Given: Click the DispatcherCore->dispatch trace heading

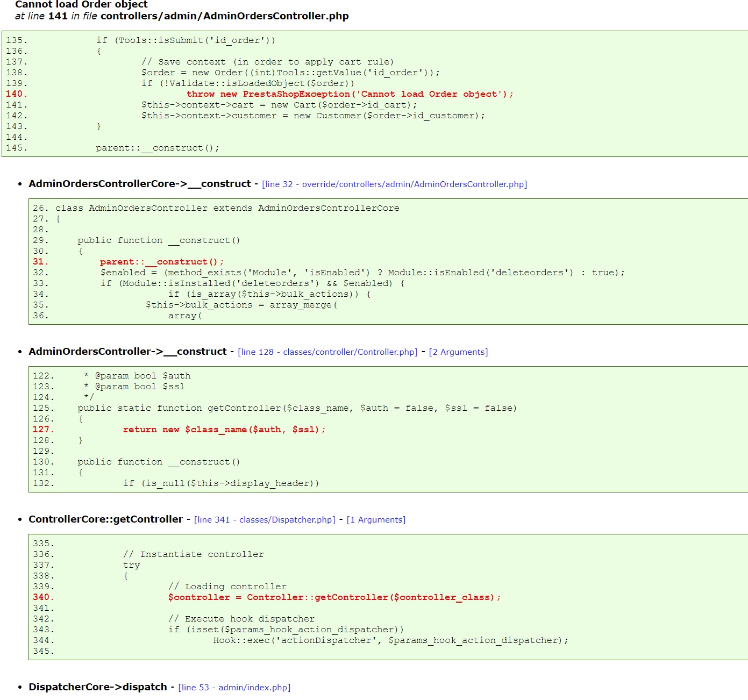Looking at the screenshot, I should click(x=97, y=687).
